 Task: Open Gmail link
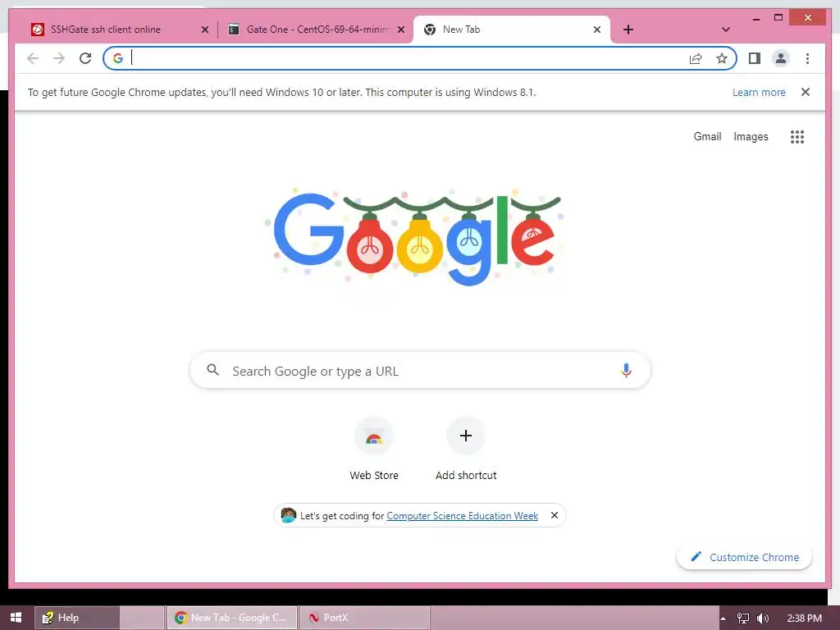click(707, 136)
